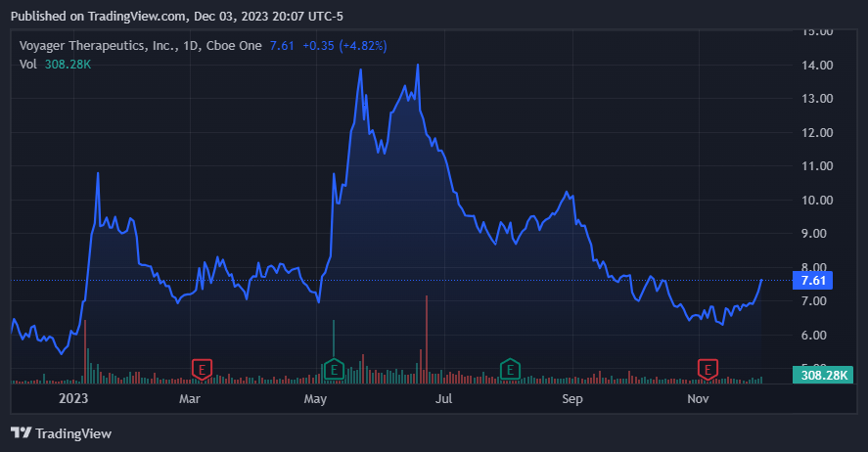Click the red earnings marker in November
The height and width of the screenshot is (452, 868).
(x=708, y=369)
